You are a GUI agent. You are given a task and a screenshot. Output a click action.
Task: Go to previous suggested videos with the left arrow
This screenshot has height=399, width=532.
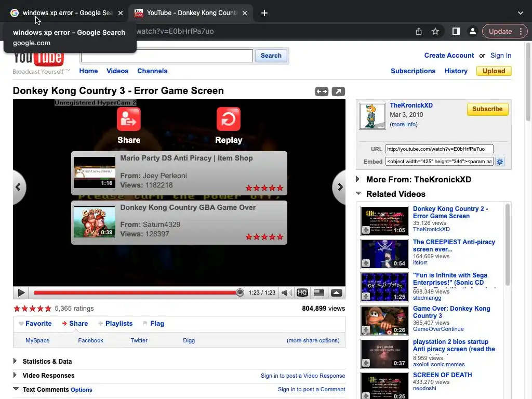tap(19, 187)
